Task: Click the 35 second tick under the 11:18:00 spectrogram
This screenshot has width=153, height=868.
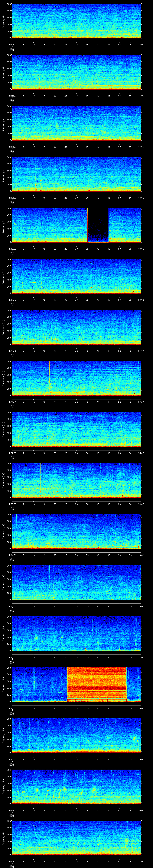Action: [87, 249]
